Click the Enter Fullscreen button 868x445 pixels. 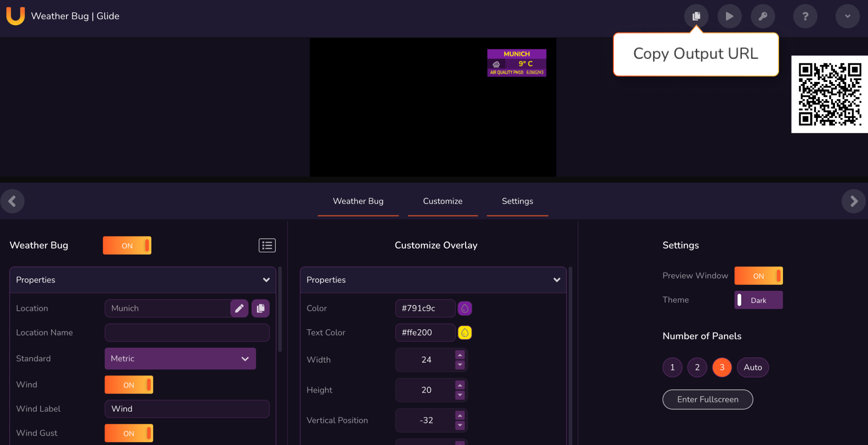click(x=708, y=399)
